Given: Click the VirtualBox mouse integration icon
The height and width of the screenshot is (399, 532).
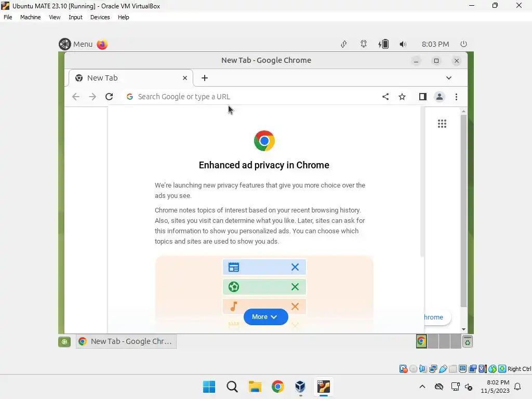Looking at the screenshot, I should pyautogui.click(x=493, y=369).
